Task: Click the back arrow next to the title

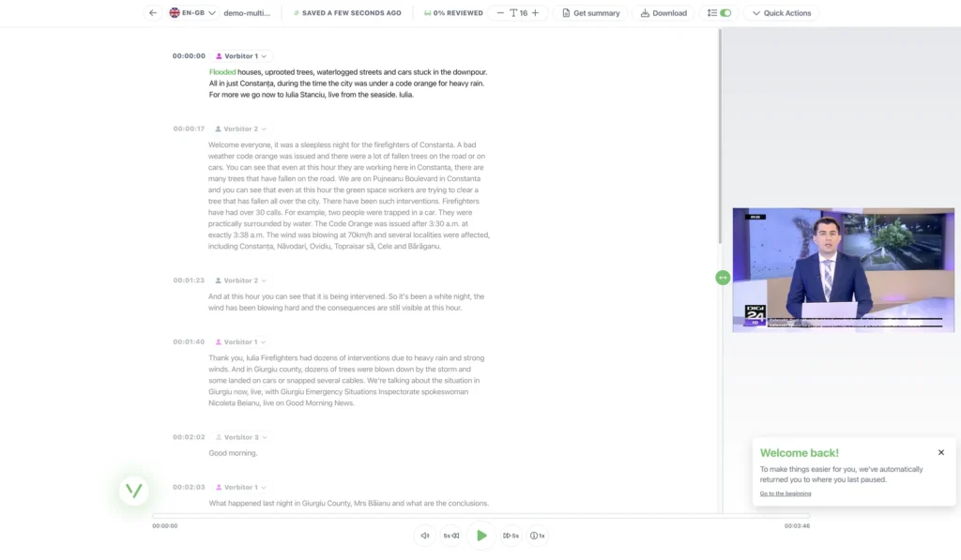Action: coord(151,13)
